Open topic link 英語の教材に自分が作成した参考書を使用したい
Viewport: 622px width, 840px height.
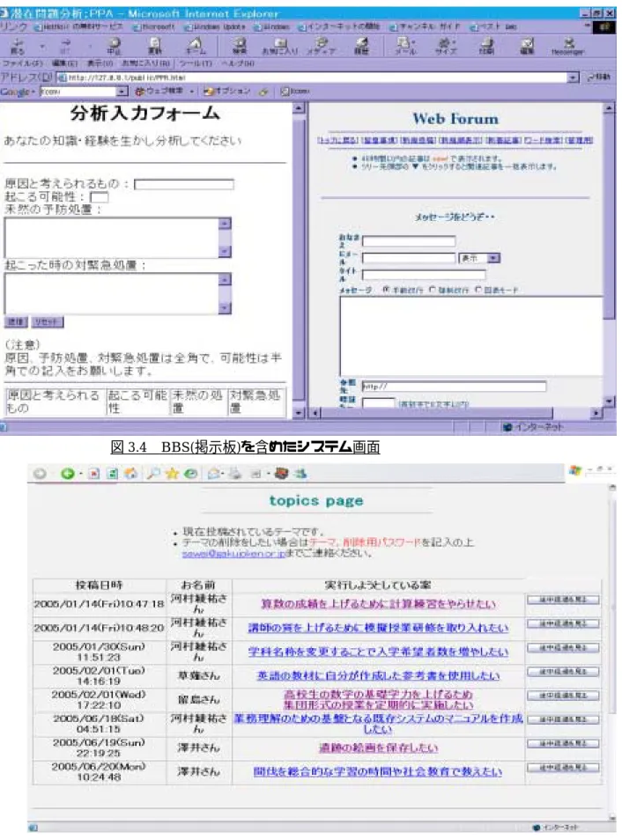pos(378,676)
